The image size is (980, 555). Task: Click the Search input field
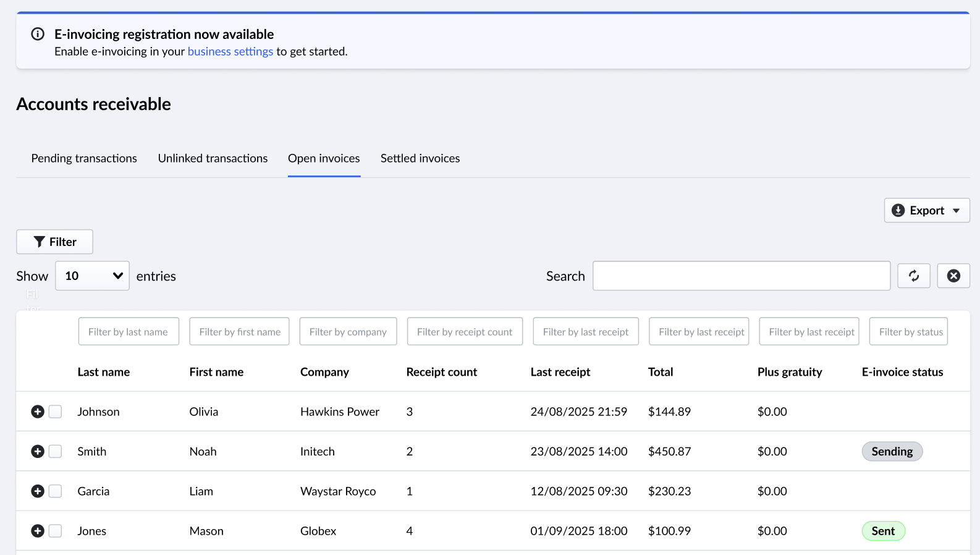point(741,276)
